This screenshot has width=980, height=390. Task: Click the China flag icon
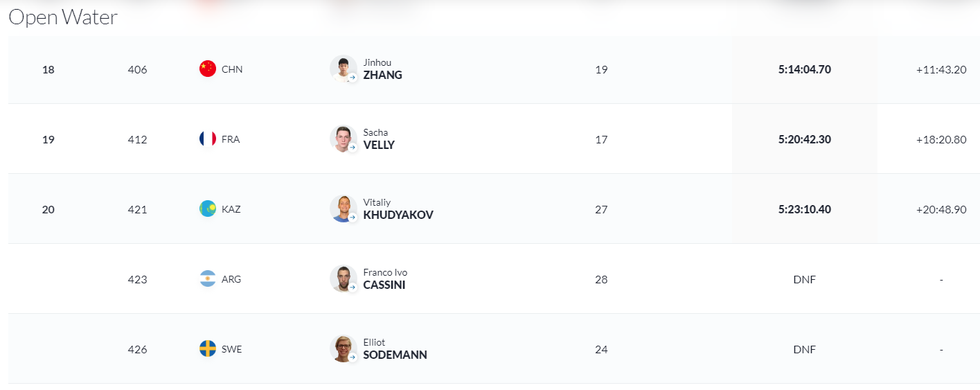208,69
